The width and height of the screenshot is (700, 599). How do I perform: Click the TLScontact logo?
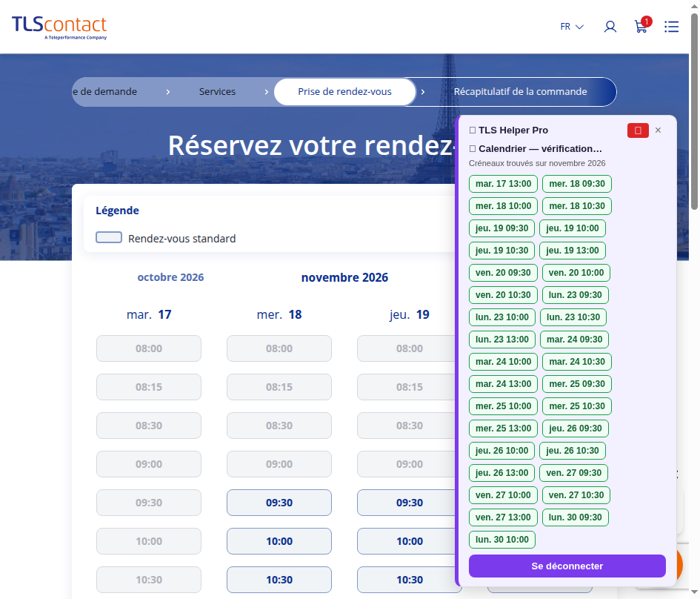(x=59, y=27)
